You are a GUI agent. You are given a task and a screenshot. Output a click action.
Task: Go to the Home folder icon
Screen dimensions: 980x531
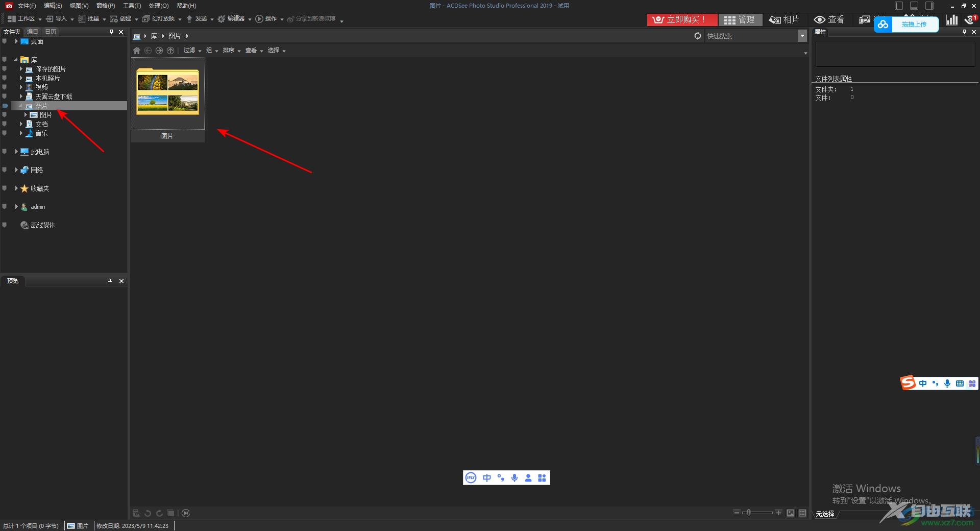pyautogui.click(x=137, y=51)
